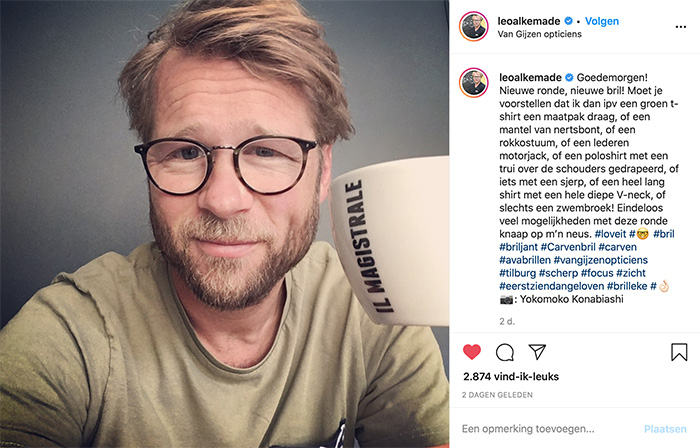Viewport: 700px width, 448px height.
Task: Open leoalkemade username in the caption
Action: pyautogui.click(x=530, y=77)
